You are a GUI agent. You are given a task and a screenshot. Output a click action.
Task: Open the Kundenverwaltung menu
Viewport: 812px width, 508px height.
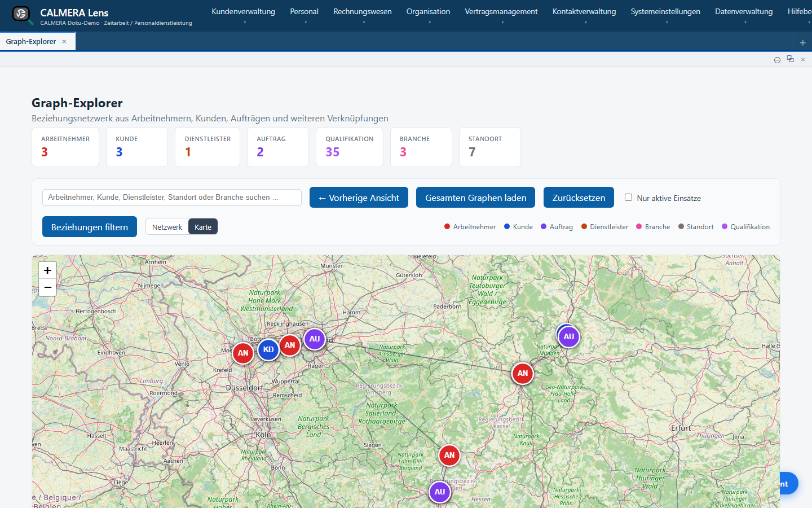(x=244, y=15)
